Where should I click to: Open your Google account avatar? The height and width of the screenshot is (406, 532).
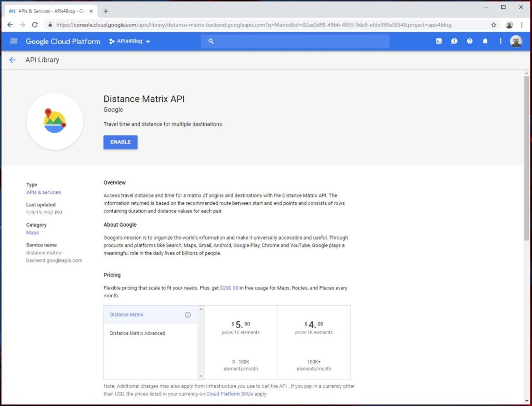(516, 41)
